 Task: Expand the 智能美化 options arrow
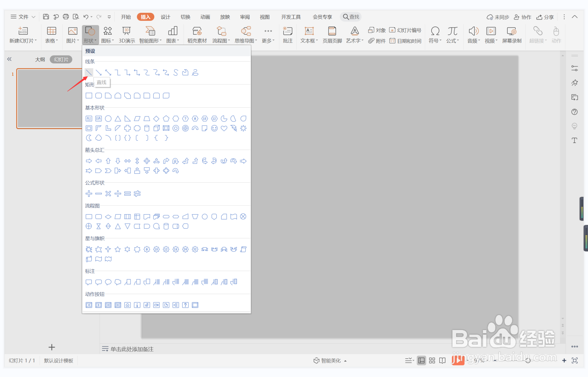346,361
